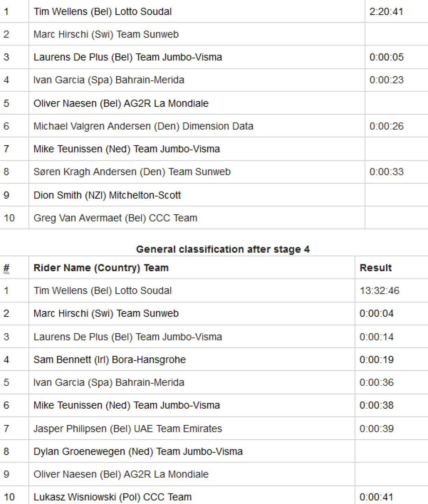Select Dylan Groenewegen's rider name
The width and height of the screenshot is (428, 504).
tap(138, 452)
